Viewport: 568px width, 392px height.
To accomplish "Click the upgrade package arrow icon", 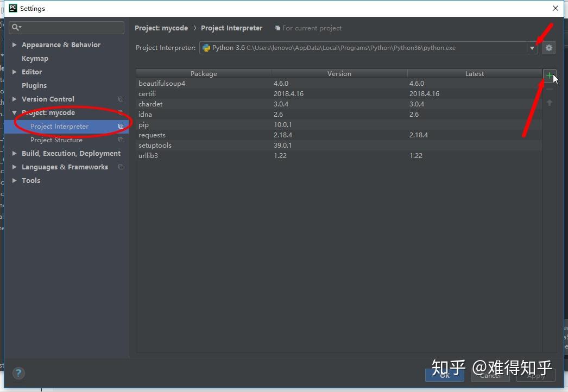I will 549,103.
